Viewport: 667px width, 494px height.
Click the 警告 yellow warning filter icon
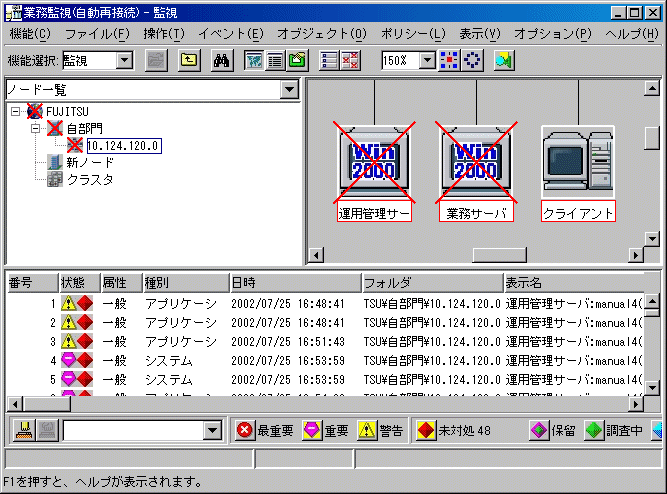366,430
